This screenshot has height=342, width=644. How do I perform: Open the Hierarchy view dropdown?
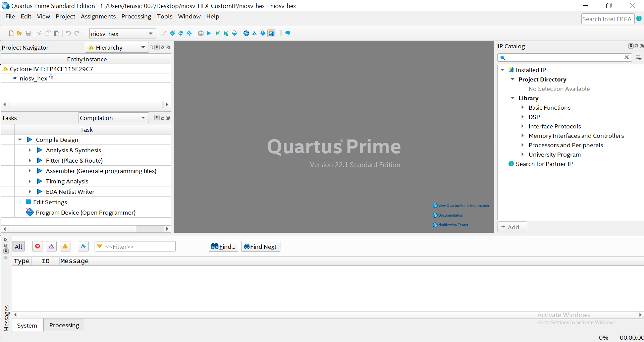pyautogui.click(x=143, y=47)
